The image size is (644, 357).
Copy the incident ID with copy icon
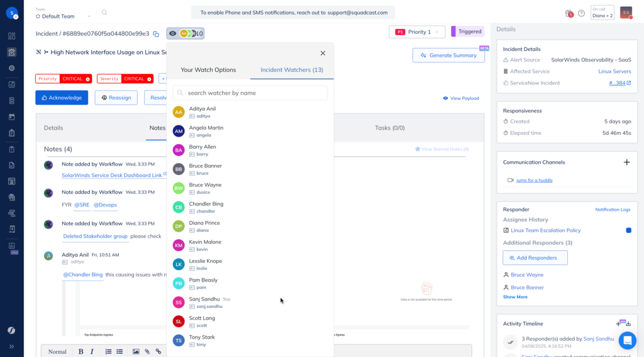coord(156,34)
